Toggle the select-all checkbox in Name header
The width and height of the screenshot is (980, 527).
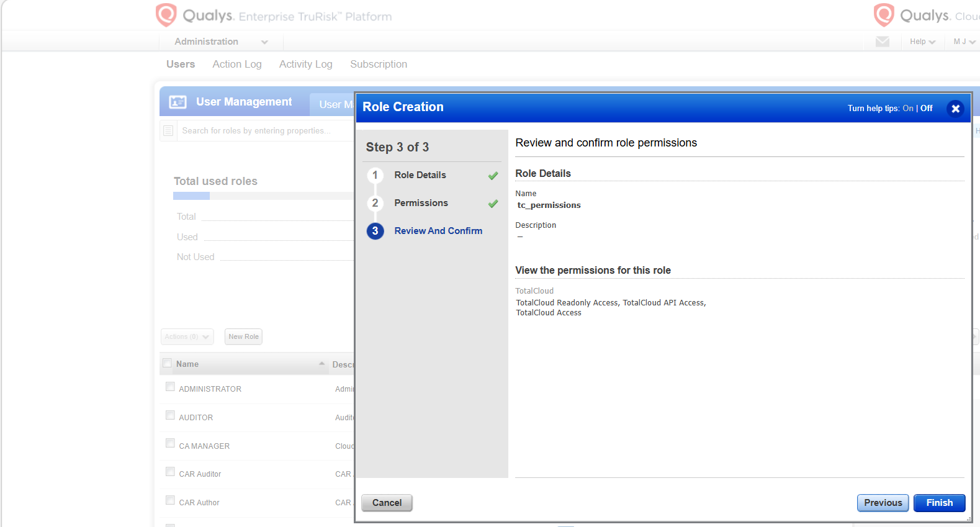[x=167, y=363]
